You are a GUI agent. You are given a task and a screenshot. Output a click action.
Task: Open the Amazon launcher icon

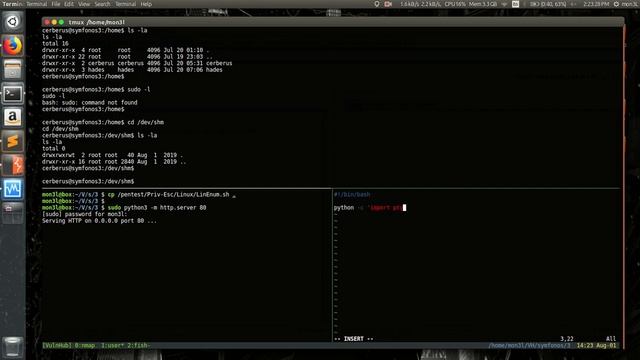click(12, 117)
